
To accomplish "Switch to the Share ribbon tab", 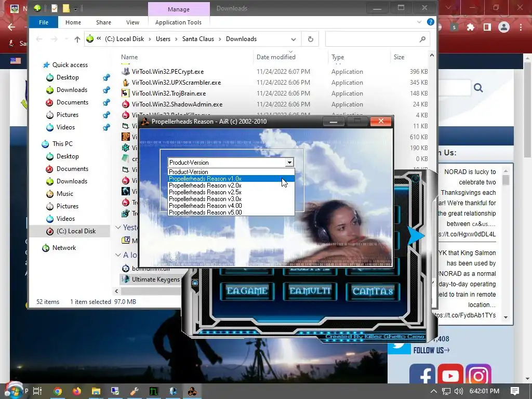I will (x=103, y=22).
